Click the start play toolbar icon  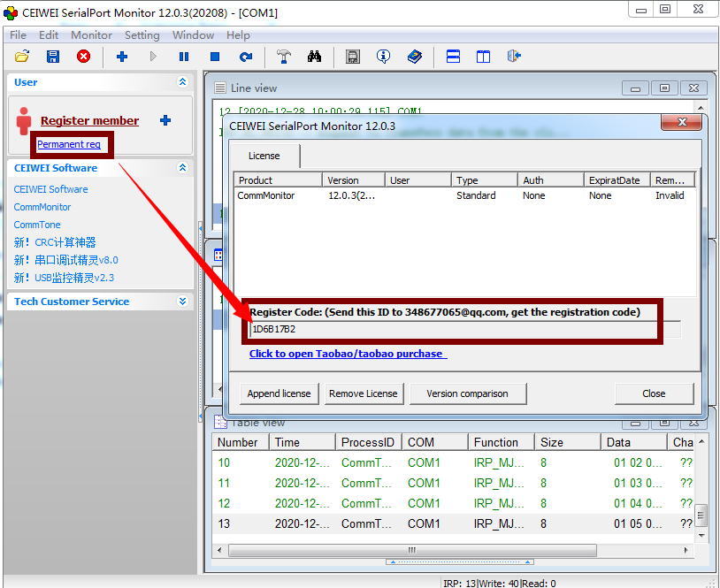tap(153, 57)
